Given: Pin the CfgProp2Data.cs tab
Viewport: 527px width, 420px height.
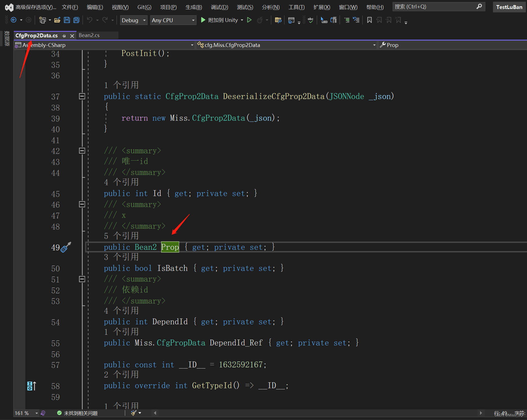Looking at the screenshot, I should [x=64, y=35].
